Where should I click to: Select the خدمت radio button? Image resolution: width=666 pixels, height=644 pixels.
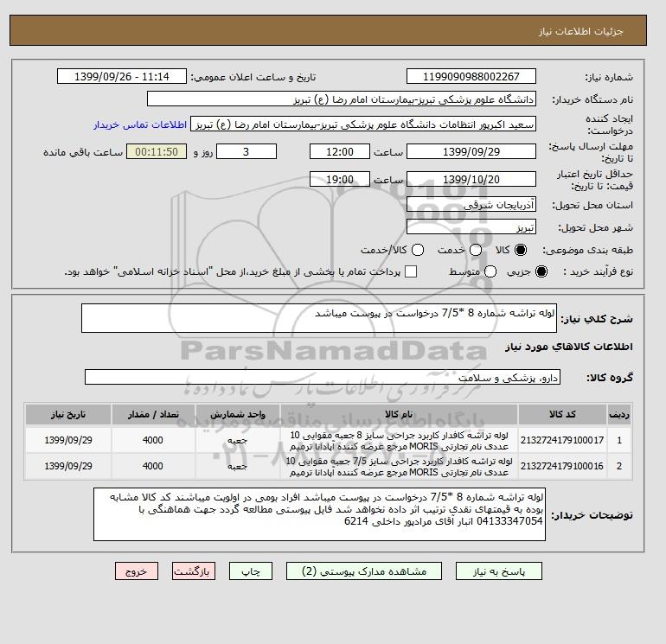tap(476, 250)
